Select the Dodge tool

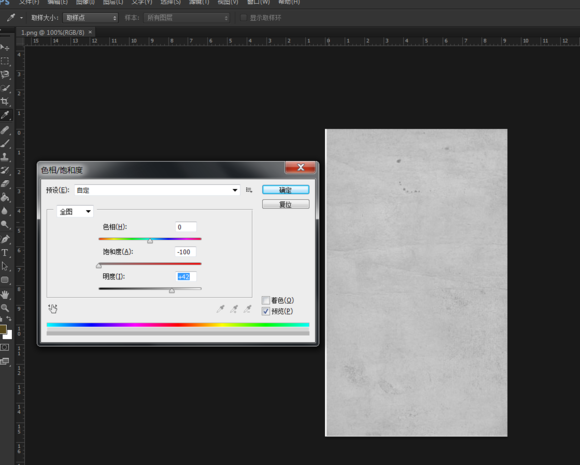5,224
